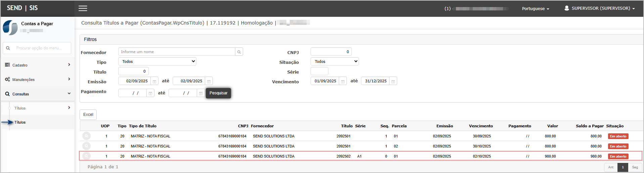This screenshot has width=644, height=173.
Task: Click view icon on first título row
Action: pyautogui.click(x=87, y=136)
